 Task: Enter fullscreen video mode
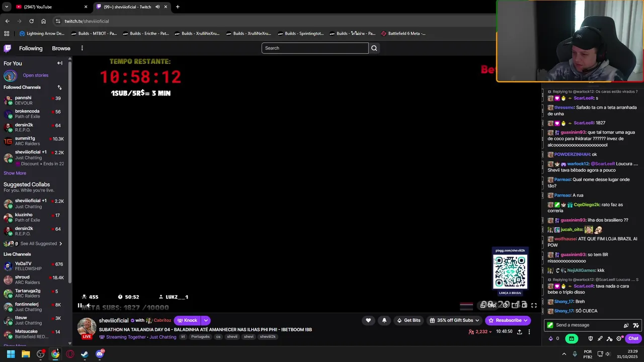point(534,305)
